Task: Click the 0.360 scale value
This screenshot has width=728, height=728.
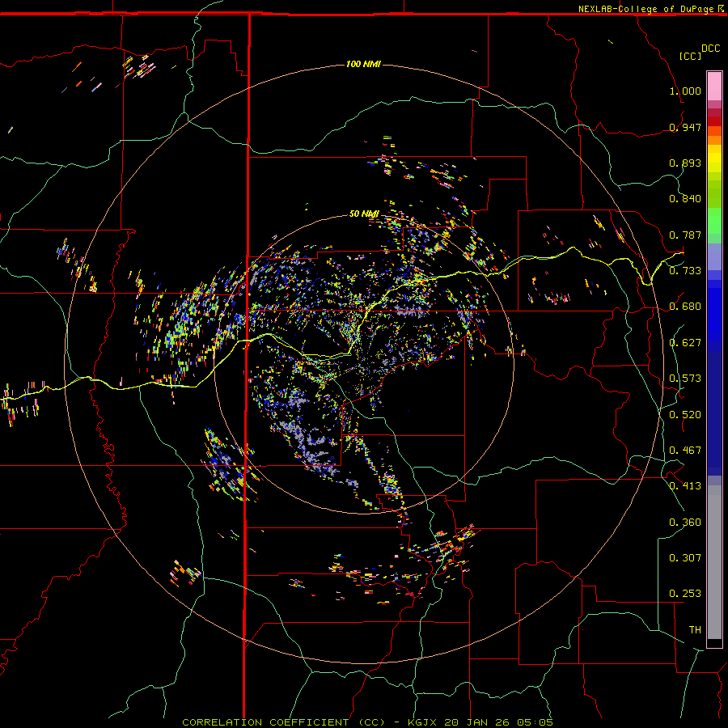Action: click(x=685, y=522)
